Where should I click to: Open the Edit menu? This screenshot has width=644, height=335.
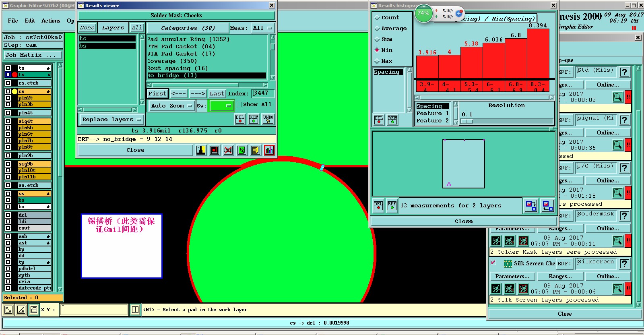click(x=30, y=21)
